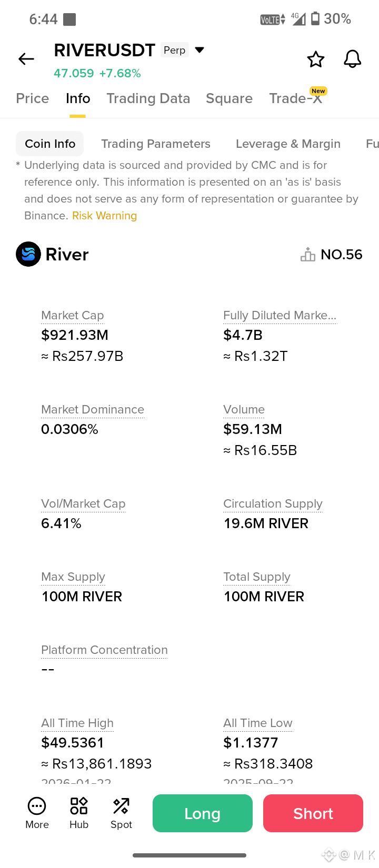Open price alerts via bell icon
Image resolution: width=379 pixels, height=868 pixels.
353,59
